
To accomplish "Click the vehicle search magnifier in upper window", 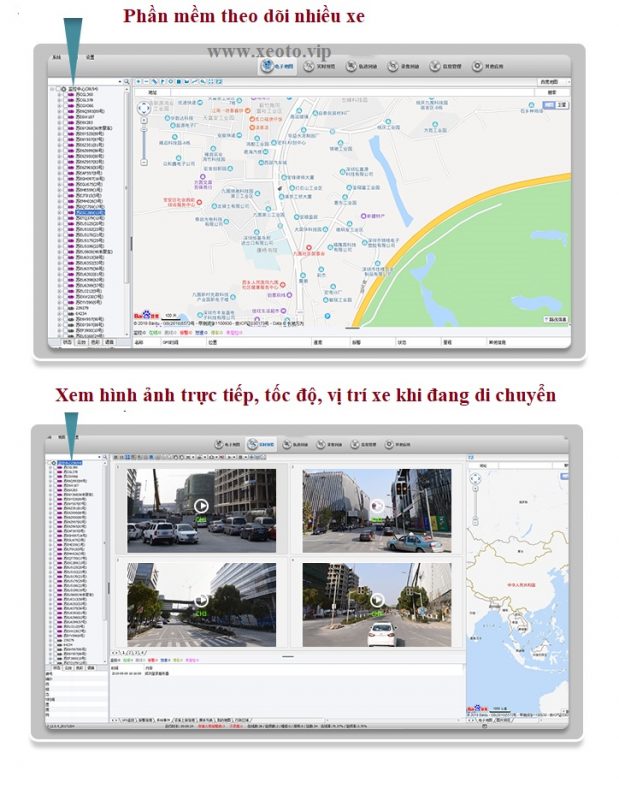I will coord(127,82).
